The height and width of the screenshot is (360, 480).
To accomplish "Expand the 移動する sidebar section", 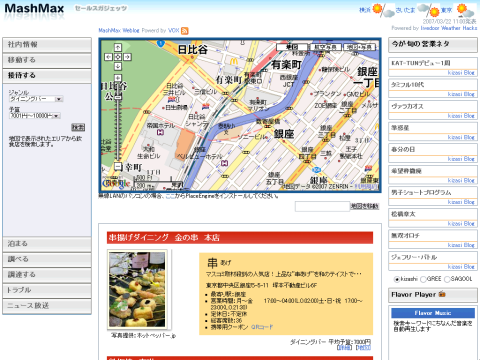I will click(47, 60).
